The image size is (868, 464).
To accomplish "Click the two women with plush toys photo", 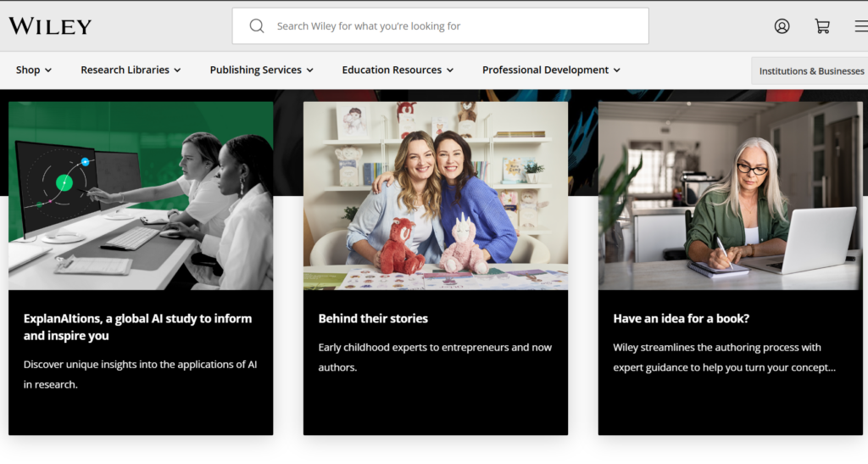I will pyautogui.click(x=436, y=196).
